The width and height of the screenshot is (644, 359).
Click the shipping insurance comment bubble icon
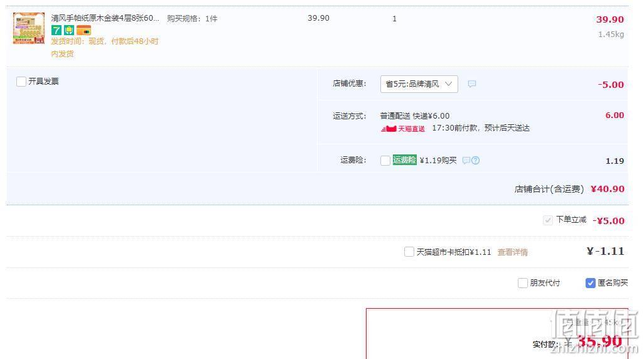pyautogui.click(x=466, y=160)
